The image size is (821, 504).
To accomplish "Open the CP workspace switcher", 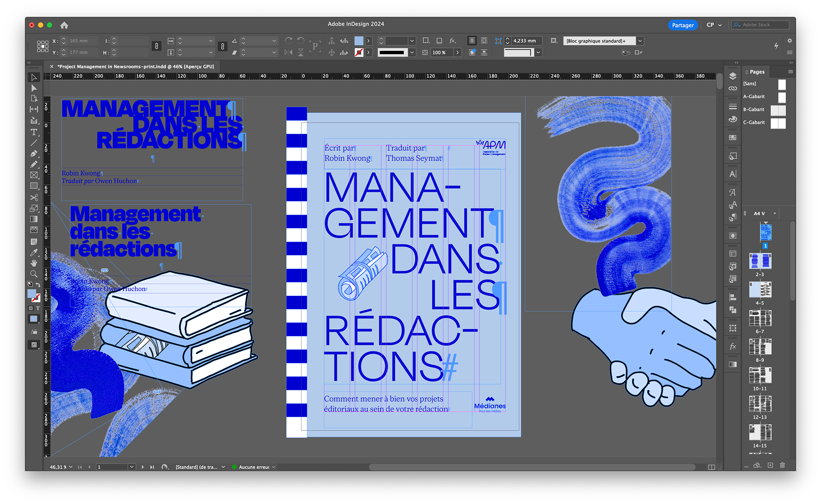I will [x=714, y=25].
